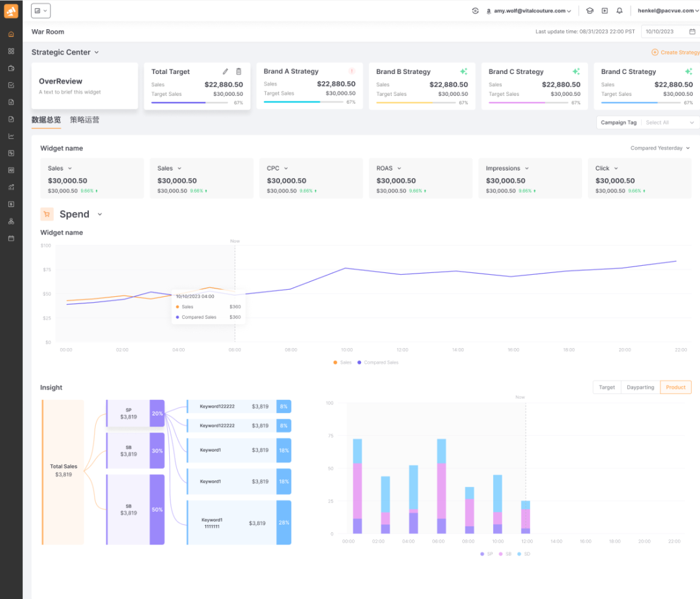This screenshot has height=599, width=700.
Task: Click the orange cart icon beside Spend
Action: coord(47,214)
